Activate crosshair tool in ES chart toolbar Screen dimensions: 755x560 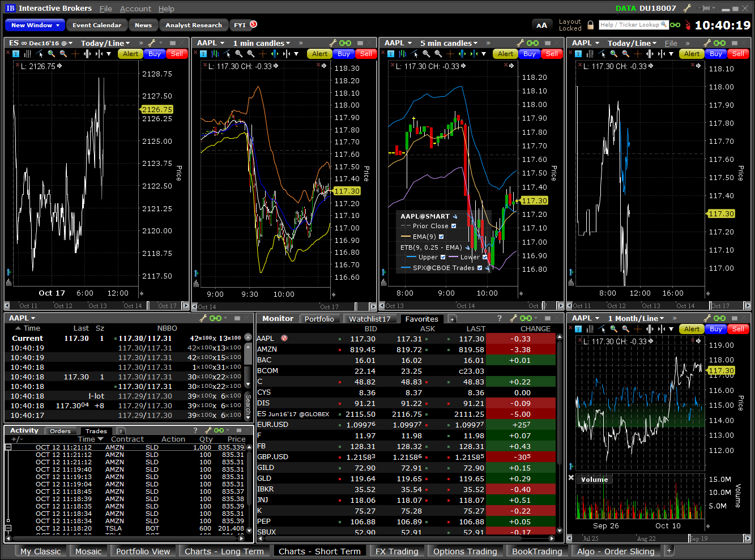pos(75,54)
